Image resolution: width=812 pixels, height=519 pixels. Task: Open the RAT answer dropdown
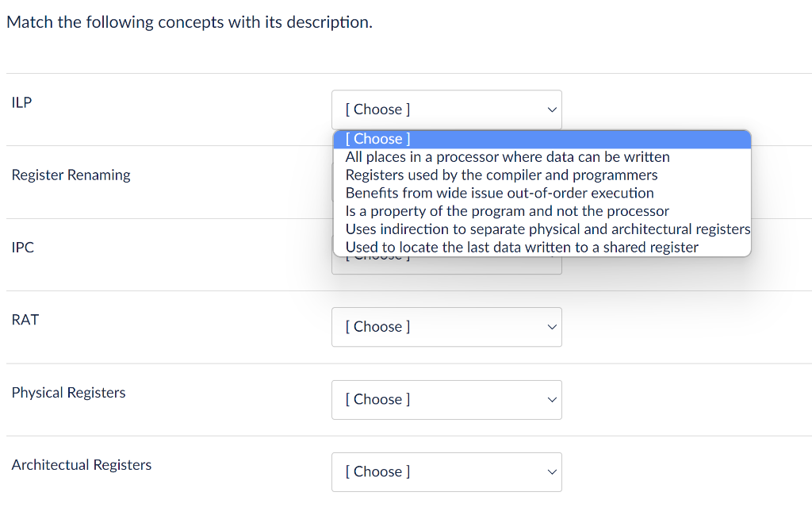(446, 327)
